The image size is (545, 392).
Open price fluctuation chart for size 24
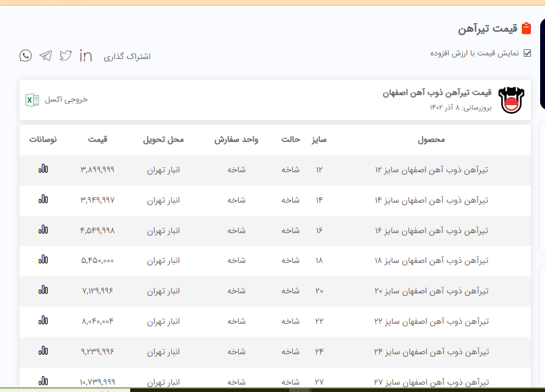pyautogui.click(x=43, y=351)
